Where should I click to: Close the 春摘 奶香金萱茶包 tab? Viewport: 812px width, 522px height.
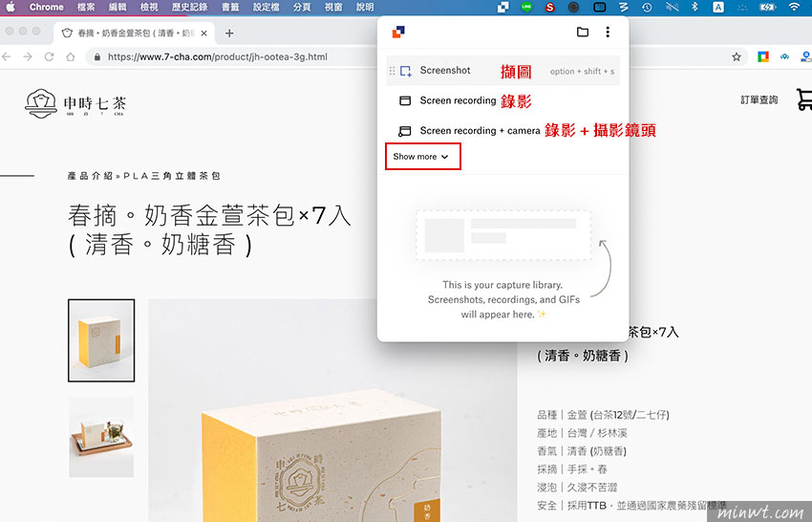pyautogui.click(x=204, y=33)
